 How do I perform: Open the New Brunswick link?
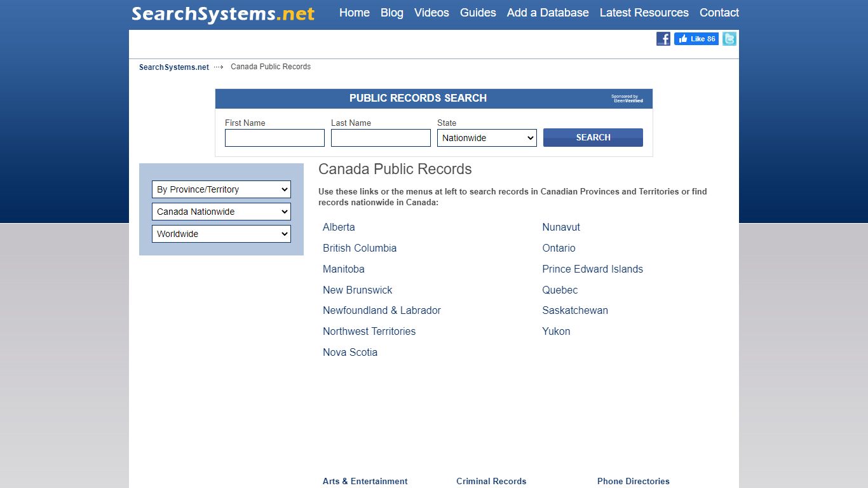358,290
